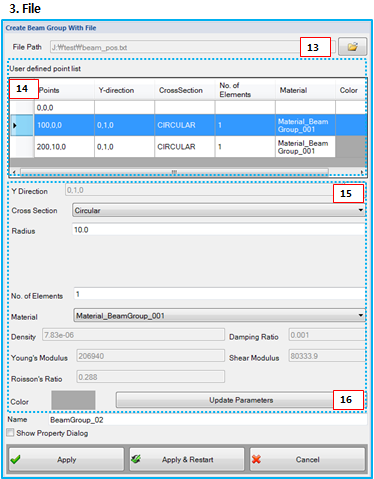Open the Cross Section dropdown
Screen dimensions: 374x479
coord(218,210)
